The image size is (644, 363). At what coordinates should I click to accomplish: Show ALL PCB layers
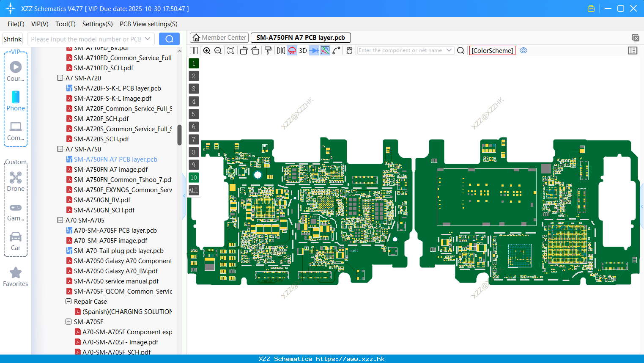(x=194, y=190)
